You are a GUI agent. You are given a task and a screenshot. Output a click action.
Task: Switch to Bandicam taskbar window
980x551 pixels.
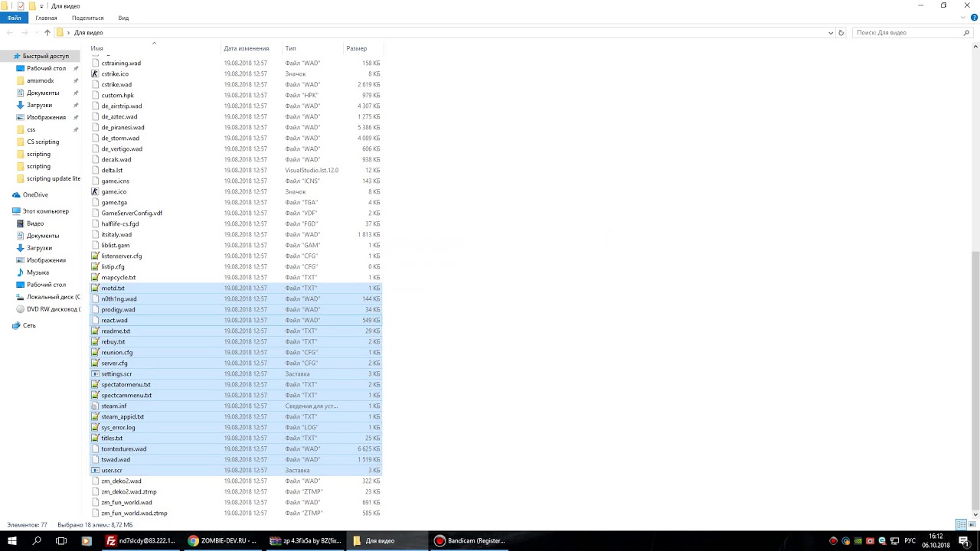pos(469,541)
